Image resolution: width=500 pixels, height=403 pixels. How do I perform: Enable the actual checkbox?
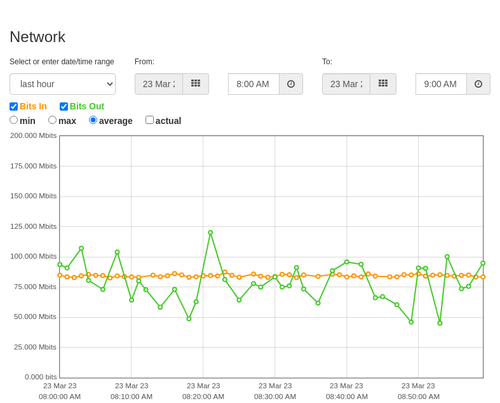click(x=149, y=120)
